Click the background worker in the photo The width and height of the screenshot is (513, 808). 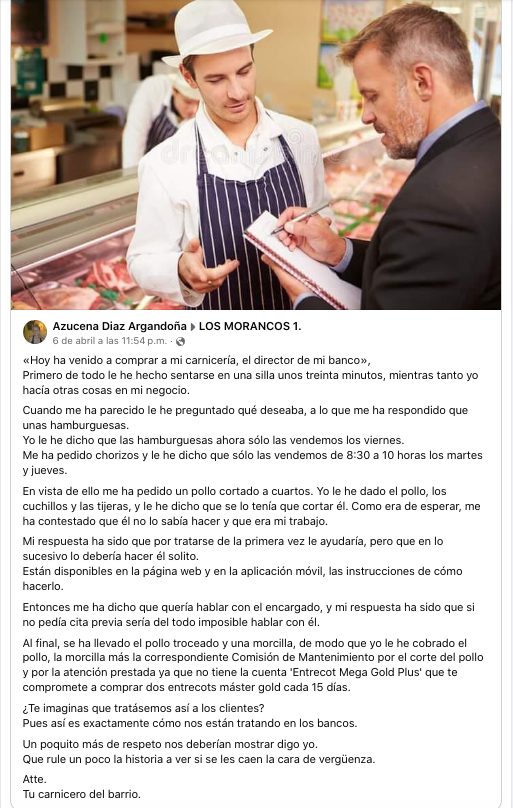[160, 119]
